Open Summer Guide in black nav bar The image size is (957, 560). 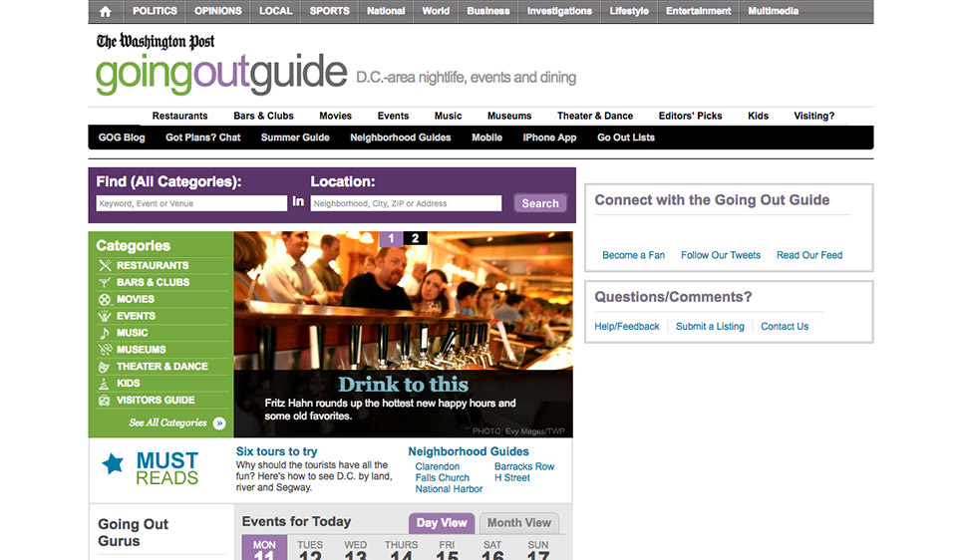(295, 138)
